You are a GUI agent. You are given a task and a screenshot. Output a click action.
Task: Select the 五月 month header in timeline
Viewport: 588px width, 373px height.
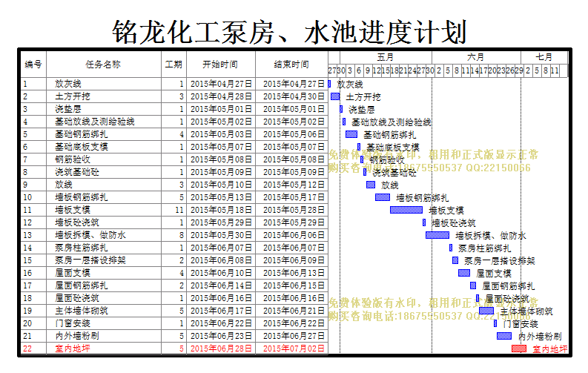(386, 57)
